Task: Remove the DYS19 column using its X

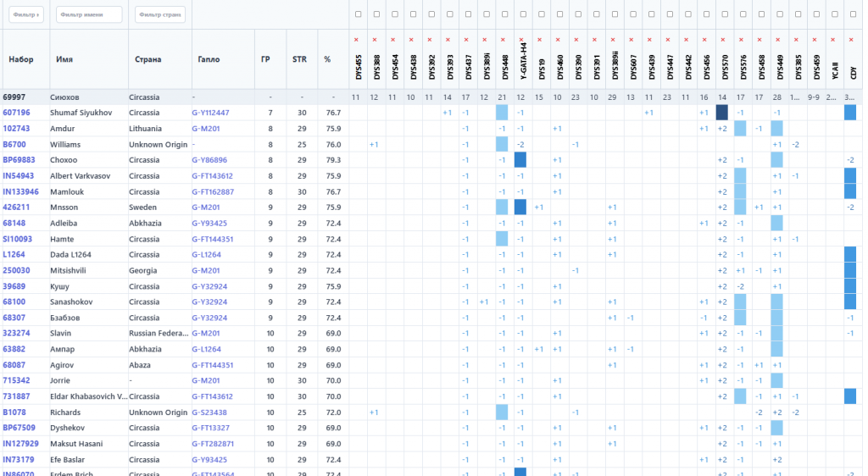Action: point(539,40)
